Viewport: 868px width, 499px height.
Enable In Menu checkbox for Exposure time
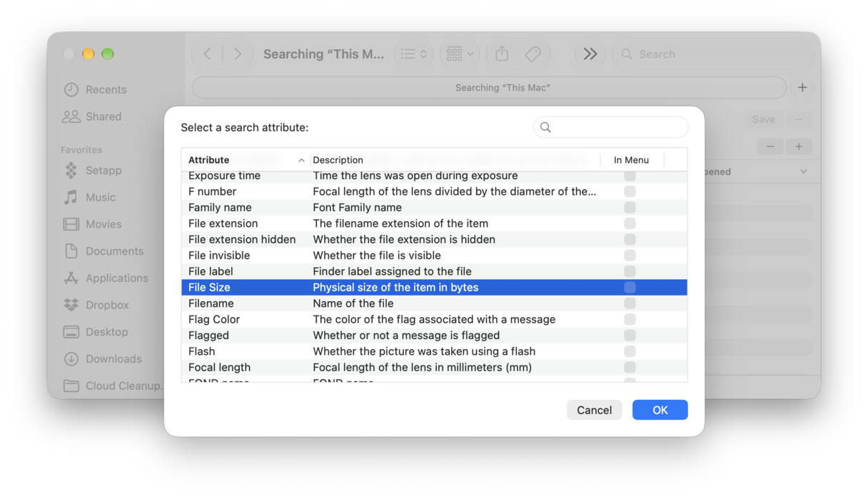(x=630, y=176)
